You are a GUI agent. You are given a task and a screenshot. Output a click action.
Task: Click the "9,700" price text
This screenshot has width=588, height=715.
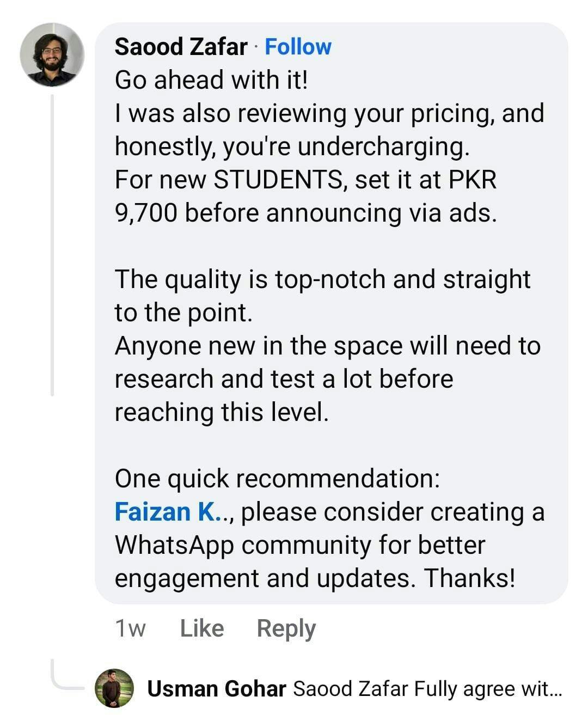146,213
